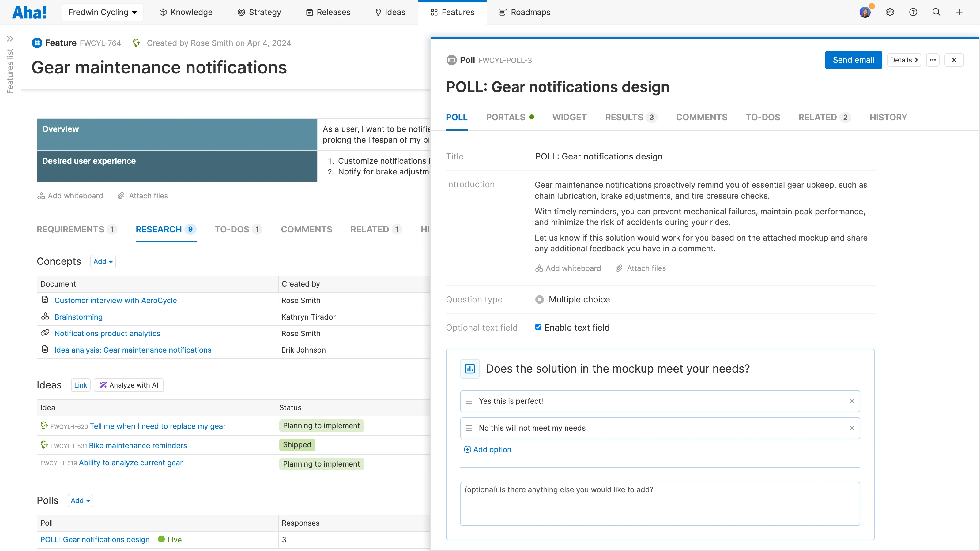This screenshot has height=551, width=980.
Task: Click the plus icon in top bar
Action: point(959,12)
